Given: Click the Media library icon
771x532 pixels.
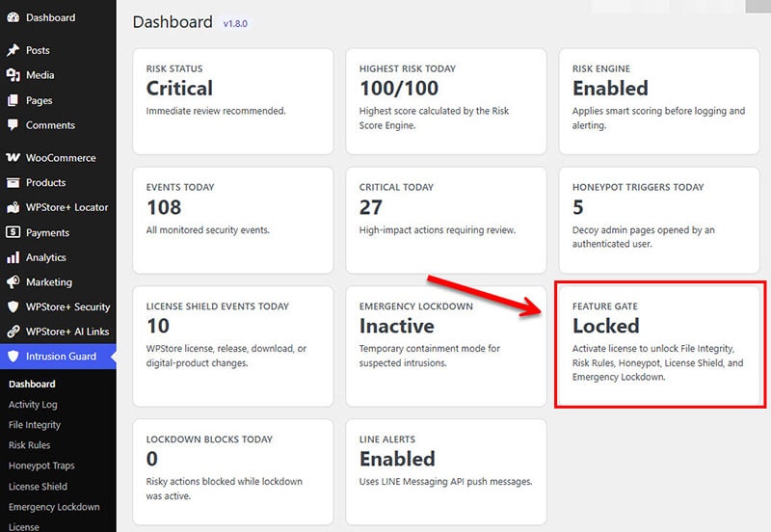Looking at the screenshot, I should (13, 75).
